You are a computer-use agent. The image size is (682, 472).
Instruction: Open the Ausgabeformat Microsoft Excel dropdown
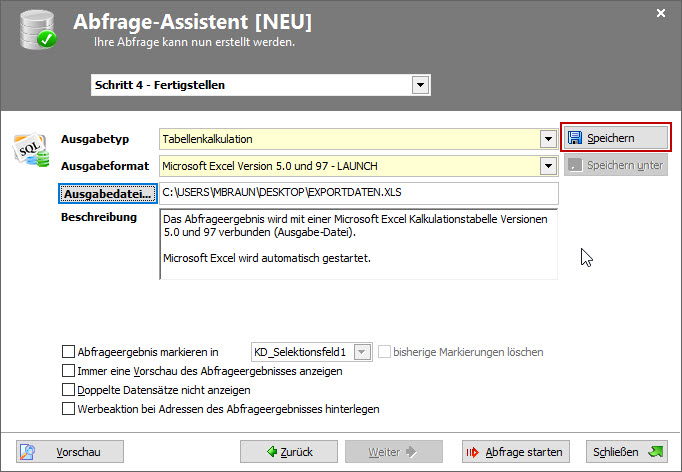point(548,166)
